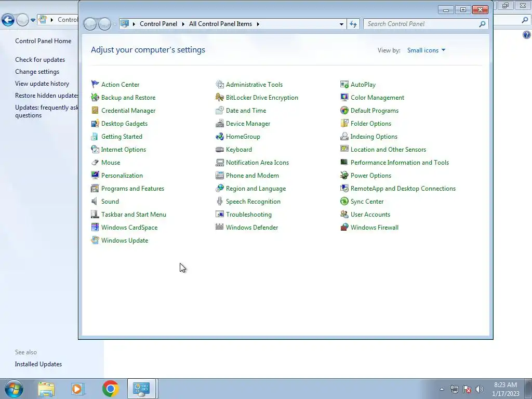Open Performance Information and Tools link
Viewport: 532px width, 399px height.
[400, 163]
